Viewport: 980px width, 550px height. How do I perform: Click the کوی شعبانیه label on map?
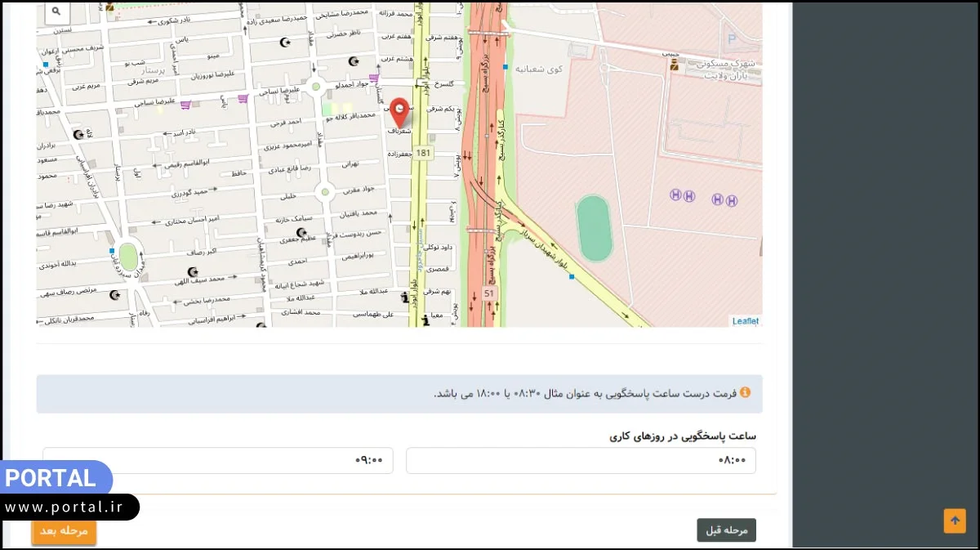[538, 69]
